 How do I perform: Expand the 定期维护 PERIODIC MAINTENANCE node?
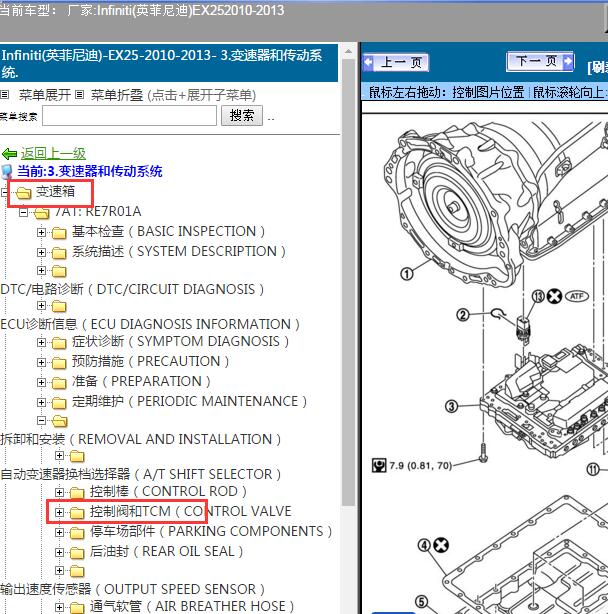(41, 402)
